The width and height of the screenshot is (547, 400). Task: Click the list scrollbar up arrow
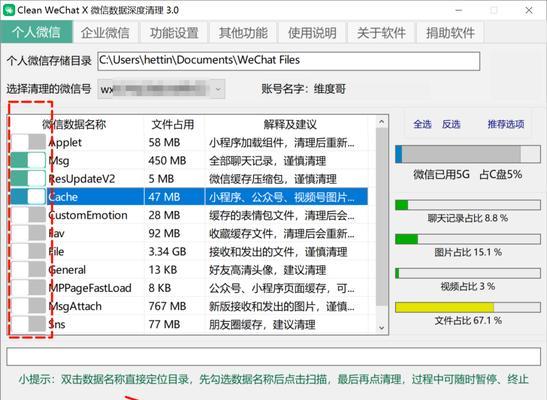(x=381, y=122)
